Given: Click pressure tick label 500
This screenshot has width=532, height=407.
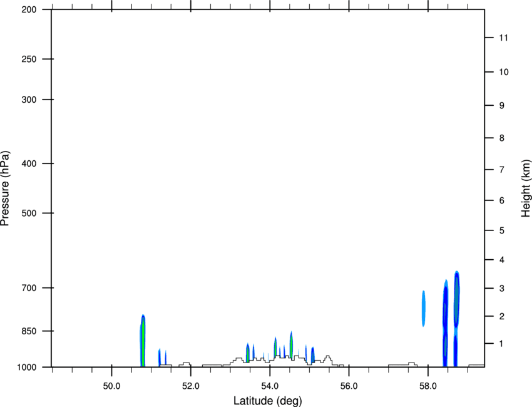Looking at the screenshot, I should tap(29, 213).
